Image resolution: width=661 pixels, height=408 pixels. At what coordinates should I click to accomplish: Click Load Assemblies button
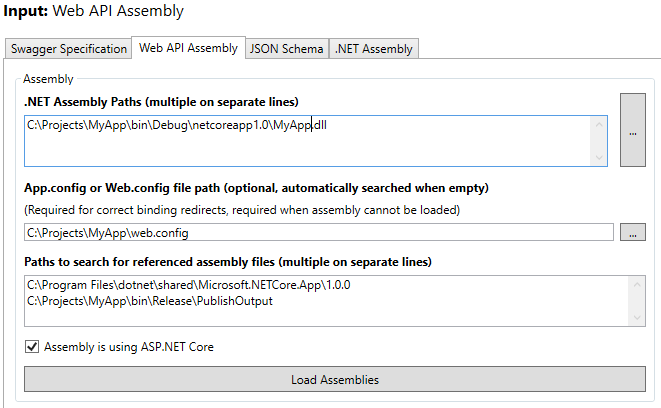pos(334,380)
